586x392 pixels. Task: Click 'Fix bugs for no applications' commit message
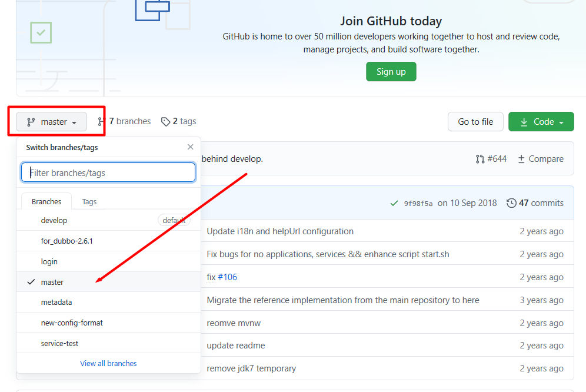pyautogui.click(x=328, y=254)
